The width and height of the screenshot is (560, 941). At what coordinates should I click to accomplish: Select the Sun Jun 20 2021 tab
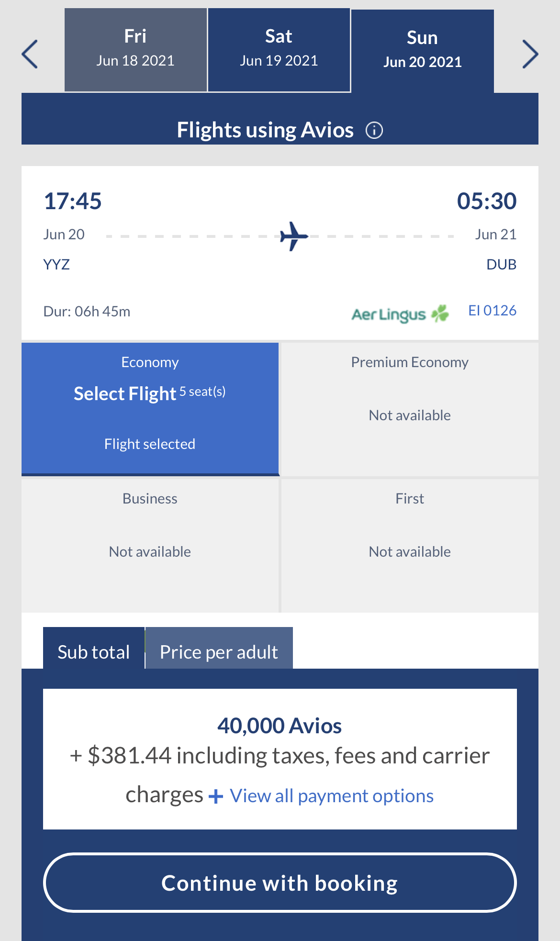422,51
